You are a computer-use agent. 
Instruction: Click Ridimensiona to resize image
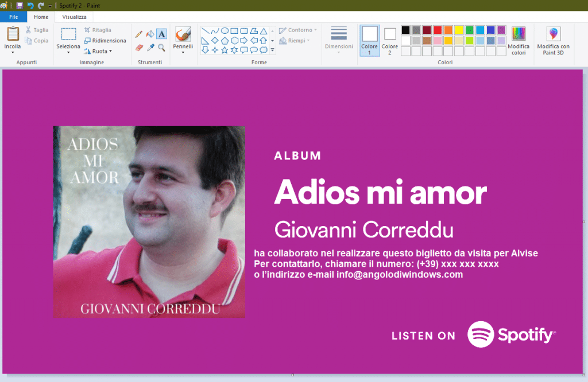click(x=105, y=41)
